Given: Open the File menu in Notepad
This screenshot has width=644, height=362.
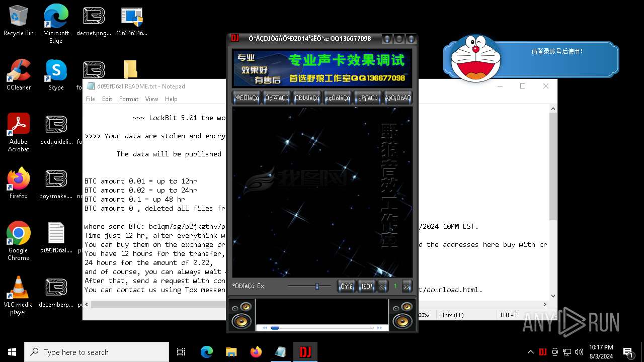Looking at the screenshot, I should 91,99.
